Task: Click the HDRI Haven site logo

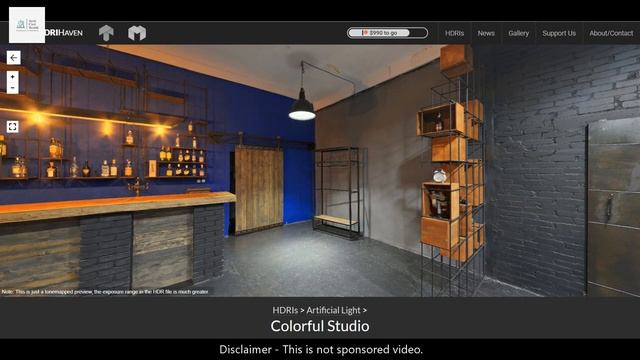Action: (x=64, y=33)
